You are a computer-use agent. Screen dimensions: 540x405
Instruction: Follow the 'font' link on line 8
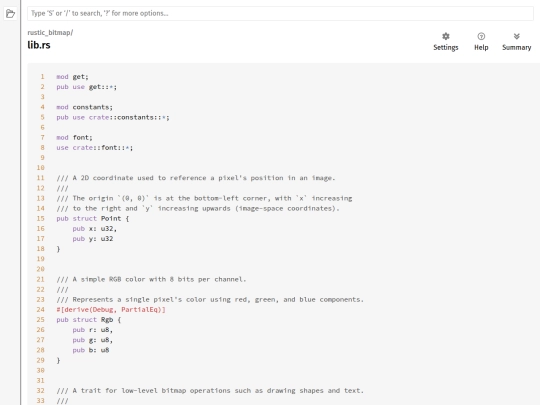click(109, 148)
